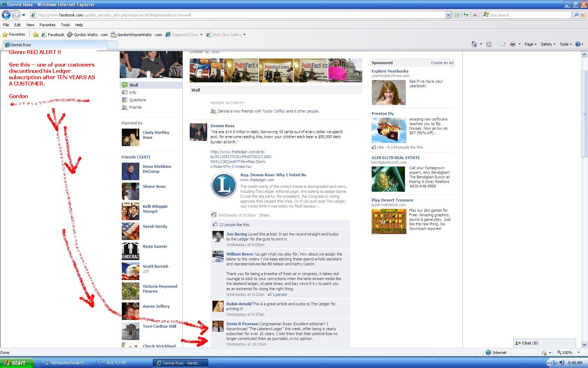
Task: Open the File menu
Action: click(6, 25)
